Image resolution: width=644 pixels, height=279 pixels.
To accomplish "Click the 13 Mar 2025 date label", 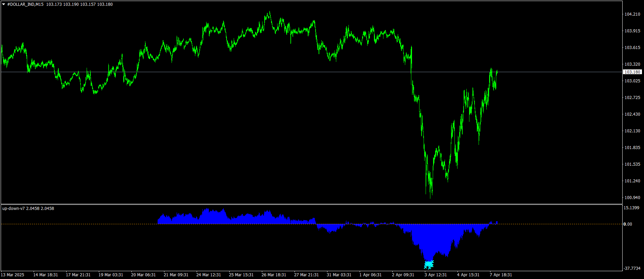I will (13, 275).
